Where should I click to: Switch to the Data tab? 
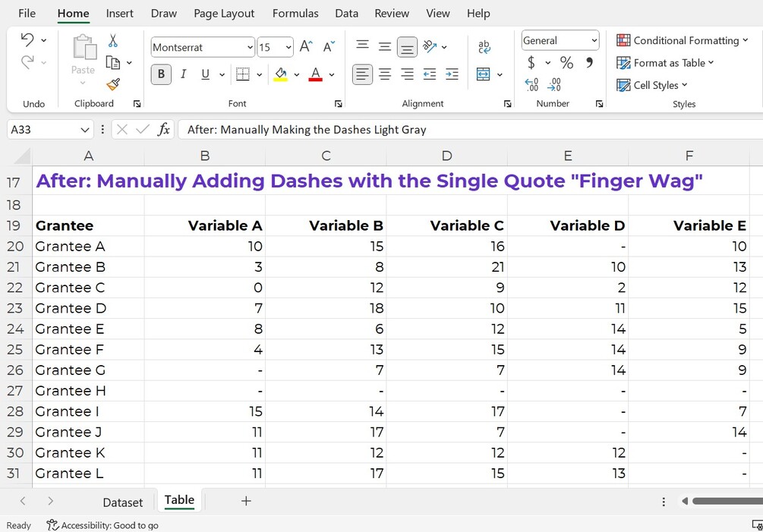[346, 14]
